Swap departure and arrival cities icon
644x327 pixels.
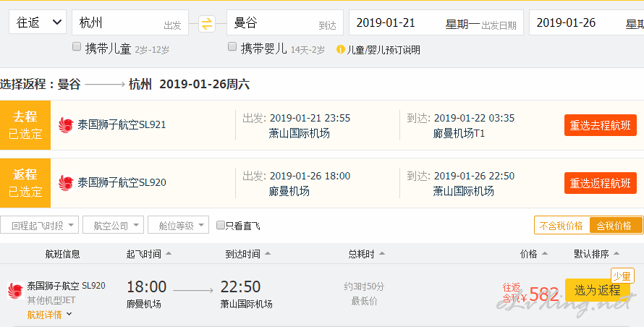coord(207,23)
